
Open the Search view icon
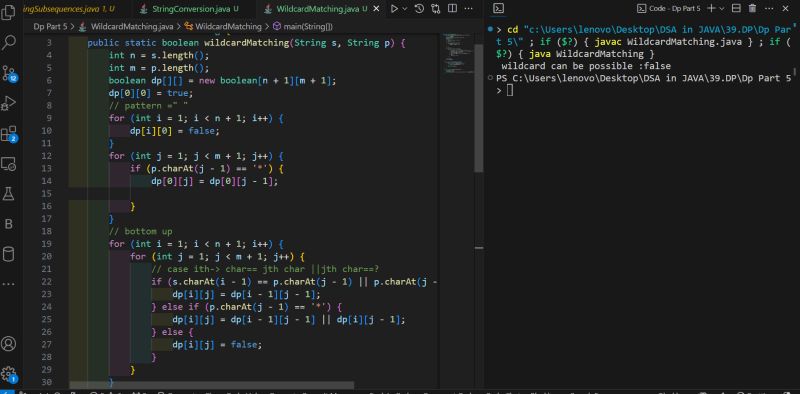[x=9, y=42]
